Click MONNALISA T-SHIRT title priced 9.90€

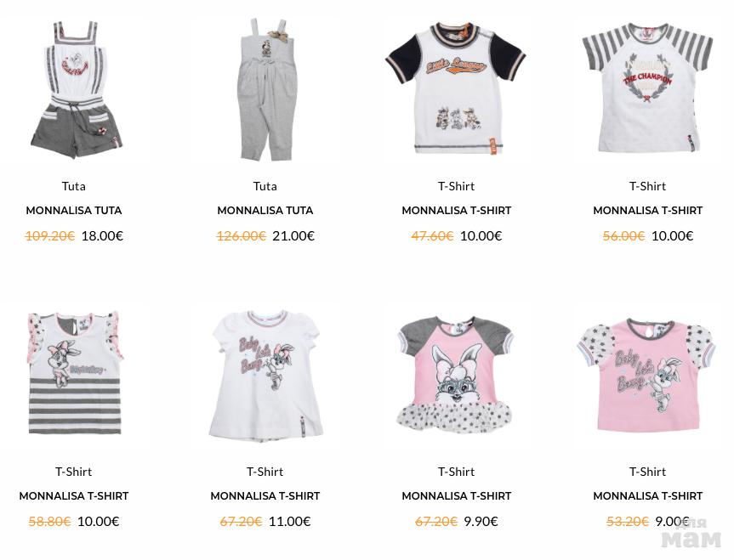pos(457,496)
